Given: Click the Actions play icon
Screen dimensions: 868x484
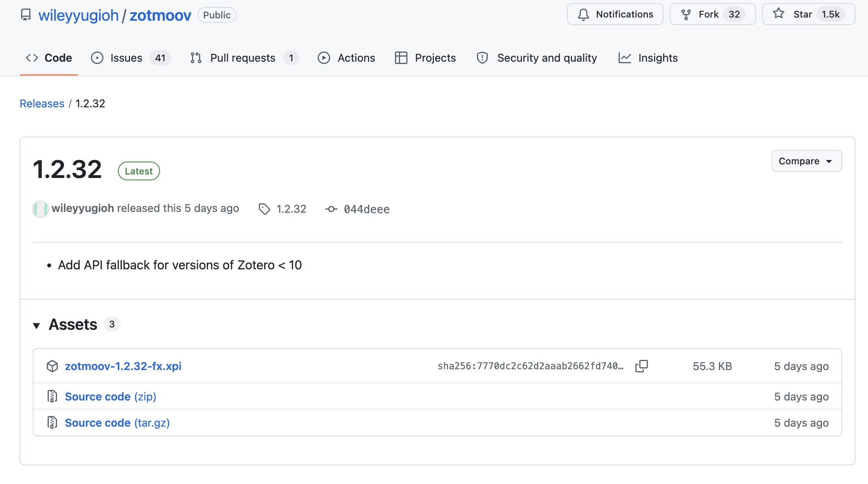Looking at the screenshot, I should point(324,58).
